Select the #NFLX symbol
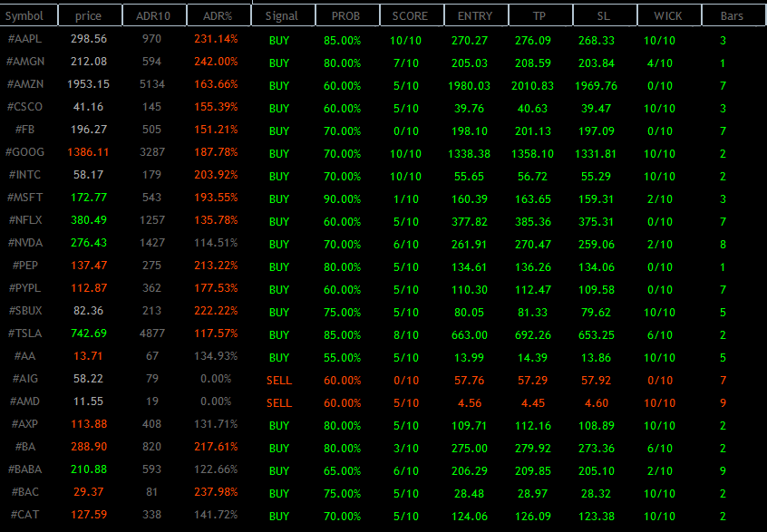The image size is (767, 532). pyautogui.click(x=25, y=219)
